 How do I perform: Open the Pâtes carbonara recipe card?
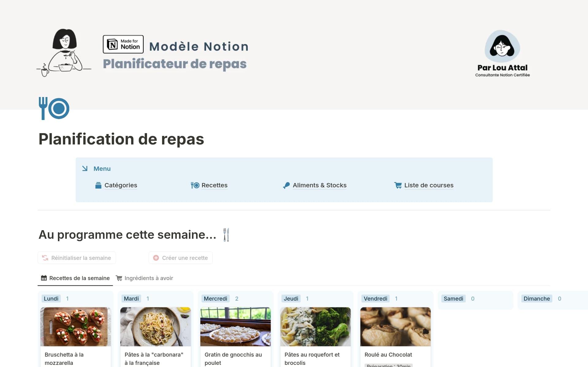pyautogui.click(x=156, y=358)
